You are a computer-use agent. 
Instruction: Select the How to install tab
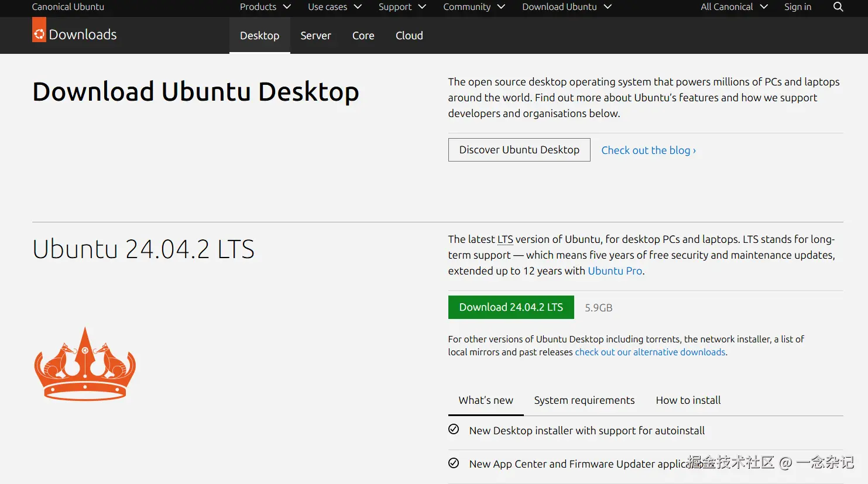point(688,400)
